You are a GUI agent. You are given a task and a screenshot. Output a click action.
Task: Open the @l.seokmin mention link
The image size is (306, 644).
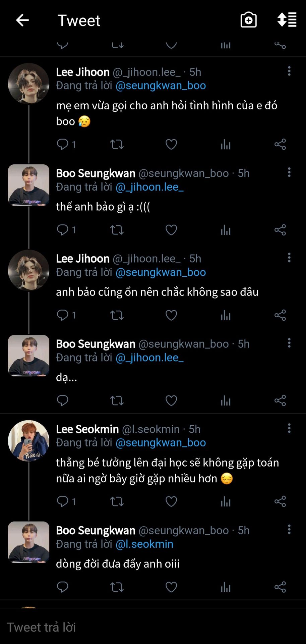pyautogui.click(x=144, y=544)
